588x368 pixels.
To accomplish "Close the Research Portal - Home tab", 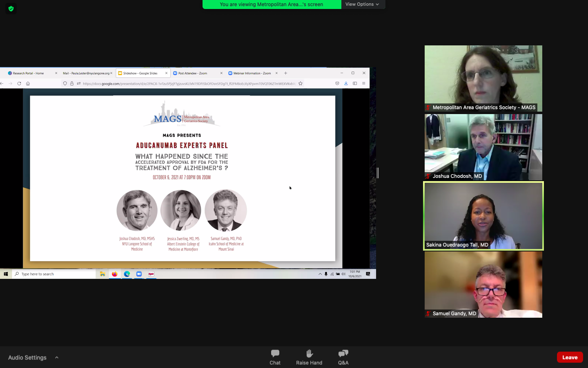I will (56, 73).
